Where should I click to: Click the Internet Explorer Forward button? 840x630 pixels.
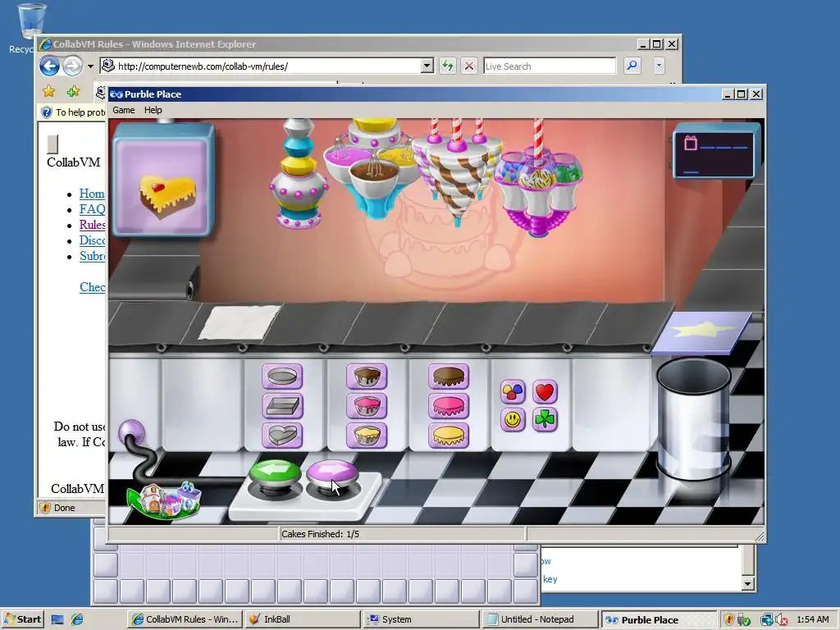pyautogui.click(x=73, y=66)
